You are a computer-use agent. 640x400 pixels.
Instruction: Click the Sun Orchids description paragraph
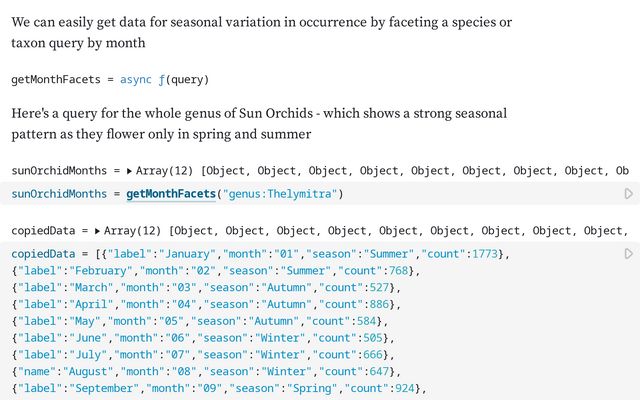260,123
